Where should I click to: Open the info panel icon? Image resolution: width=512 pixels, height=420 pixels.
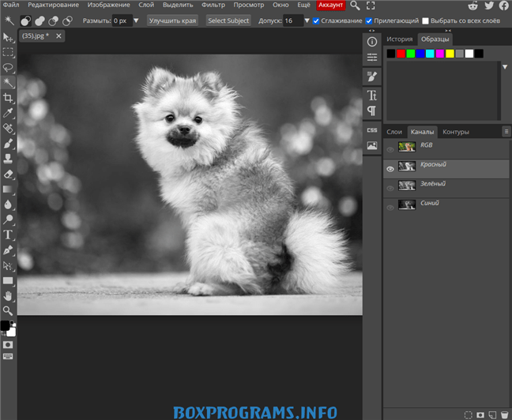372,42
